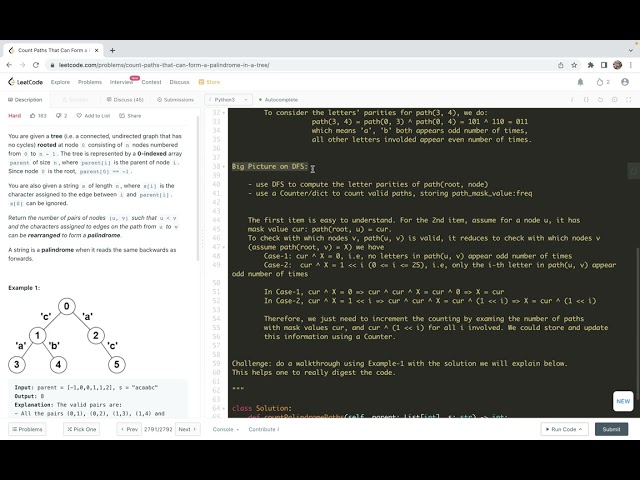640x480 pixels.
Task: Click the 2791/2792 problem counter
Action: (158, 429)
